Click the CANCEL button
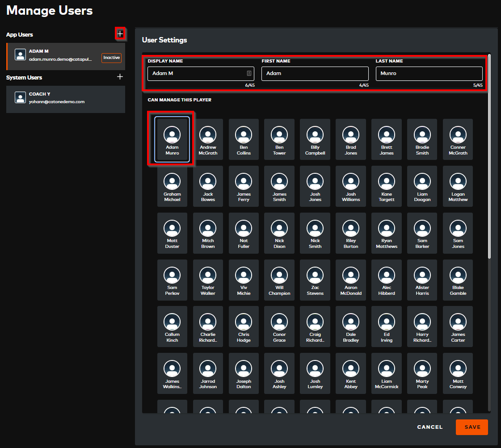The height and width of the screenshot is (448, 501). [x=430, y=427]
